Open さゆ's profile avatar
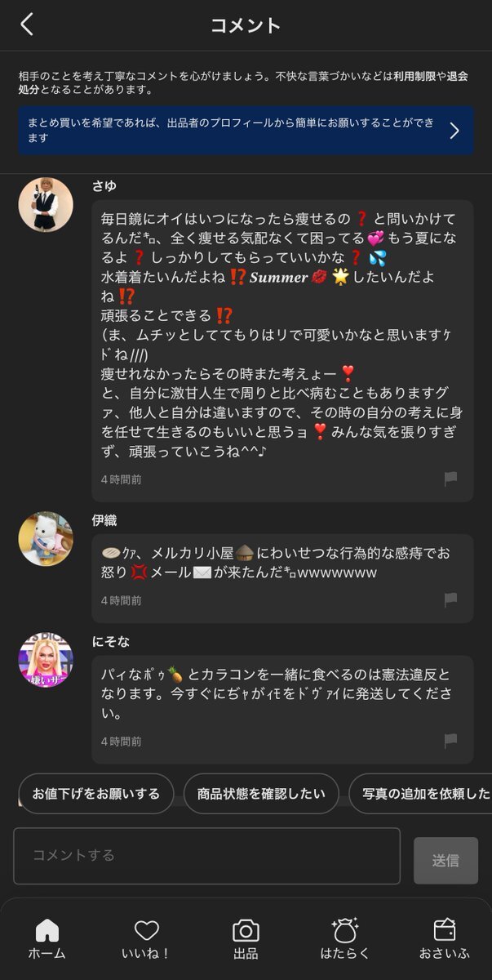The image size is (492, 980). (x=46, y=204)
